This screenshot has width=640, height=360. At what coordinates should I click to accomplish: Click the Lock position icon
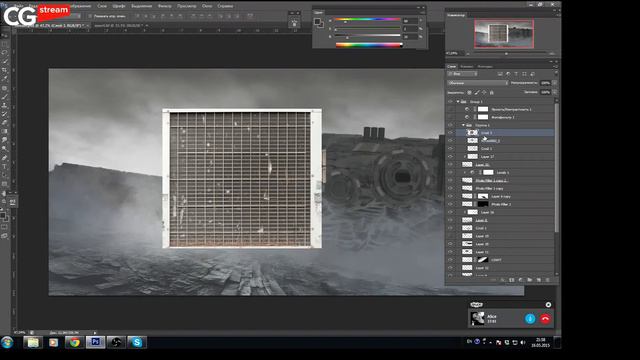click(484, 93)
